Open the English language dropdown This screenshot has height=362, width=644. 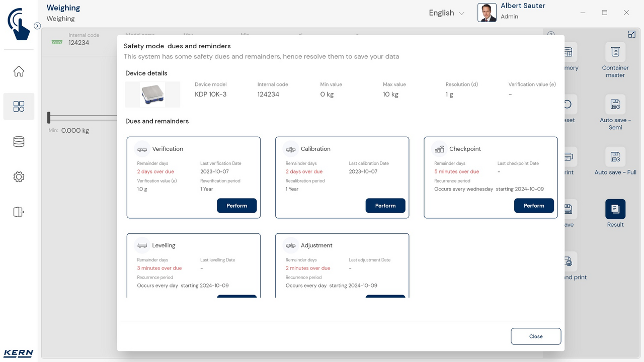[x=446, y=13]
